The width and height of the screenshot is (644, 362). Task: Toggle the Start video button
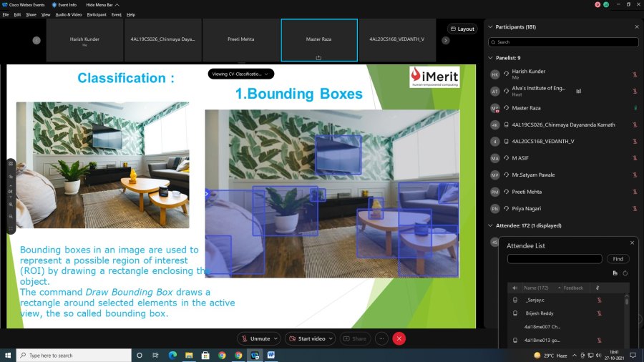307,338
